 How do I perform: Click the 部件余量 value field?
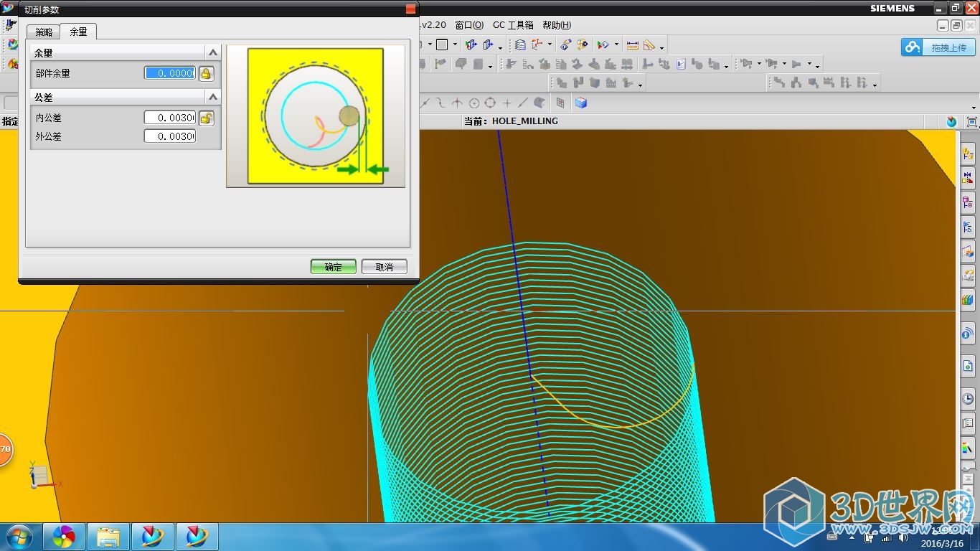(170, 73)
